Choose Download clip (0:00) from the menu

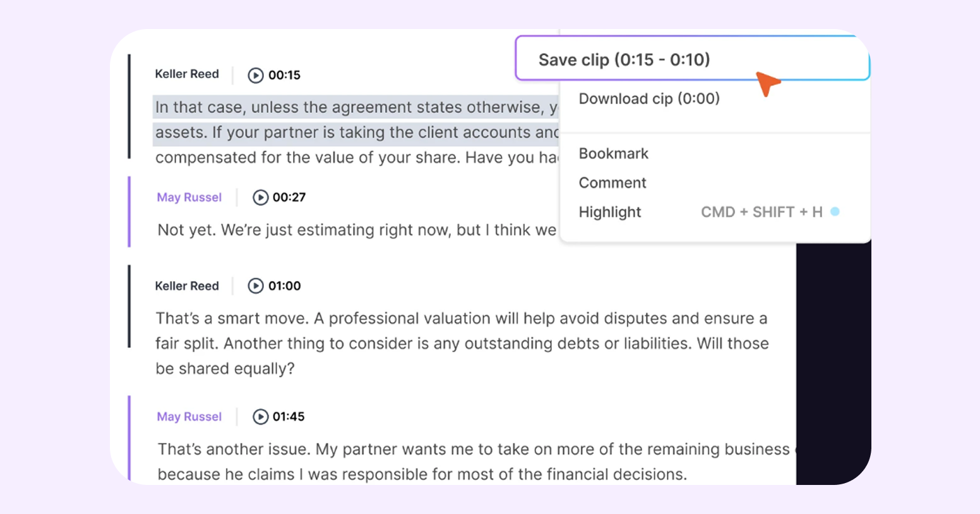coord(649,99)
